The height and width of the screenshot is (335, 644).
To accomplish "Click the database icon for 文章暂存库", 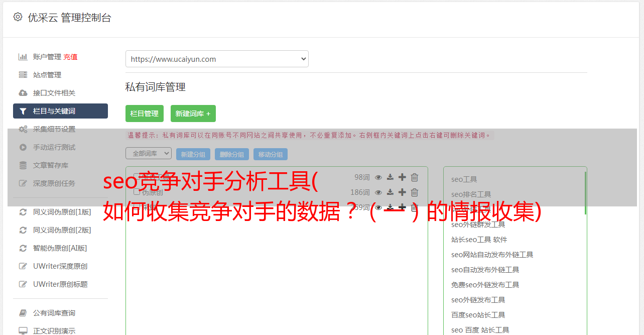I will point(23,165).
